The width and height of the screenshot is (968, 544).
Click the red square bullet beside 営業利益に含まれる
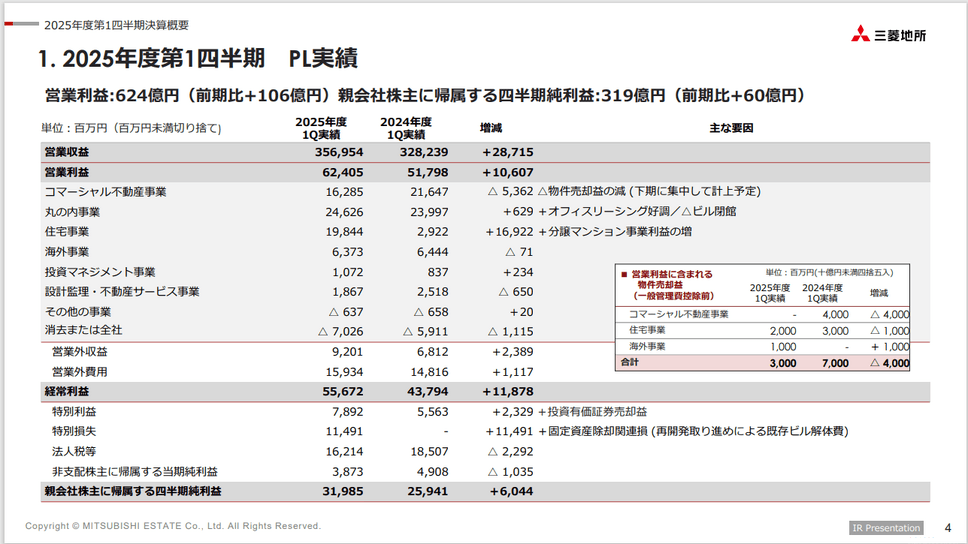tap(624, 273)
